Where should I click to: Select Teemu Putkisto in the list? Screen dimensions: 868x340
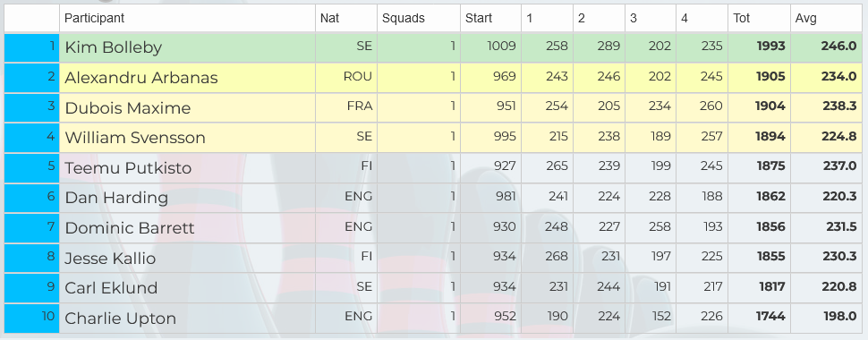pyautogui.click(x=129, y=168)
